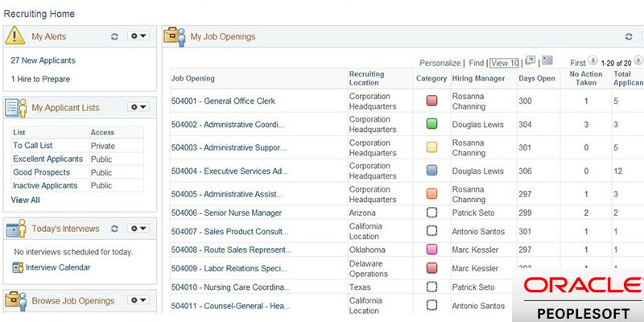The width and height of the screenshot is (644, 322).
Task: Open job 504008 - Route Sales Represent...
Action: point(232,250)
